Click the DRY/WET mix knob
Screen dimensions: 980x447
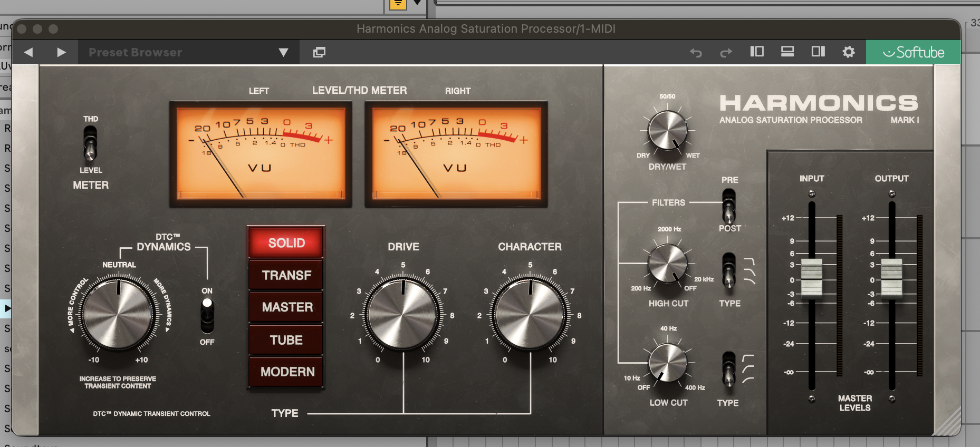pos(668,130)
